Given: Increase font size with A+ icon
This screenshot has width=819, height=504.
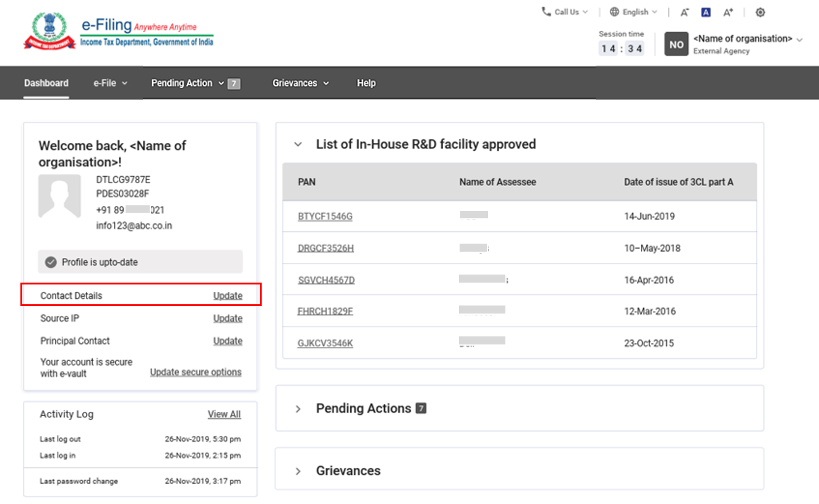Looking at the screenshot, I should [x=728, y=12].
